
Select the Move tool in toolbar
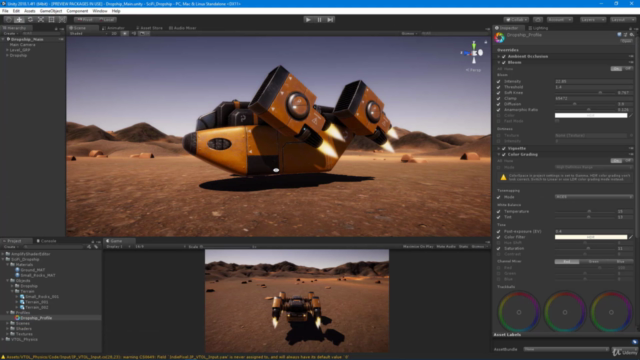[x=19, y=20]
